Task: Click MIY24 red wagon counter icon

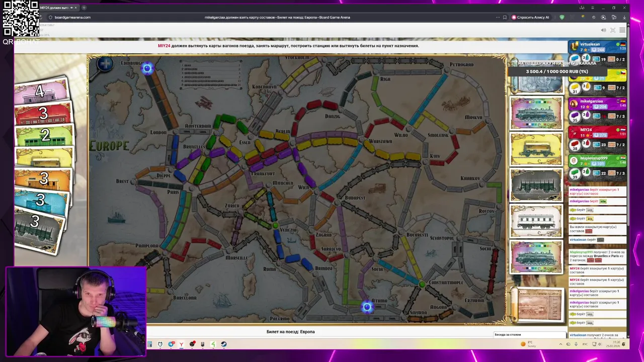Action: (575, 145)
